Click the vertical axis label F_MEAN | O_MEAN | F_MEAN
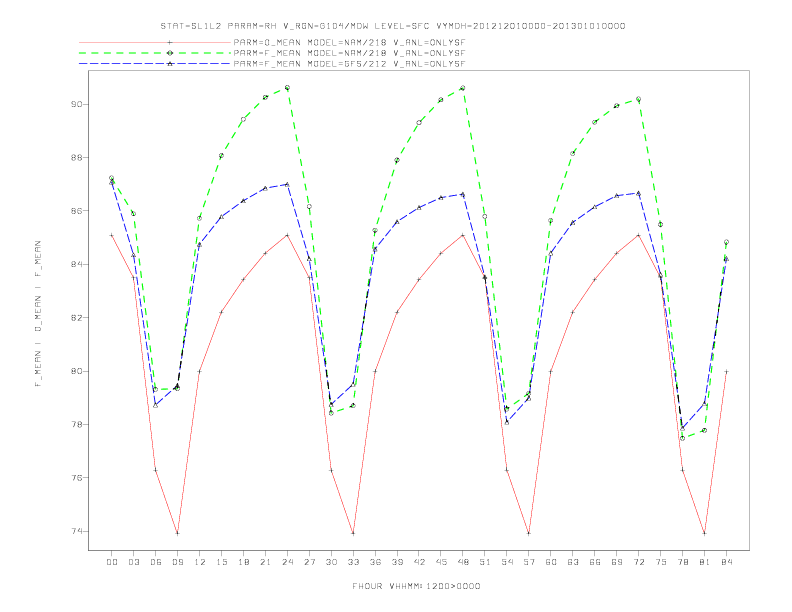 point(38,314)
